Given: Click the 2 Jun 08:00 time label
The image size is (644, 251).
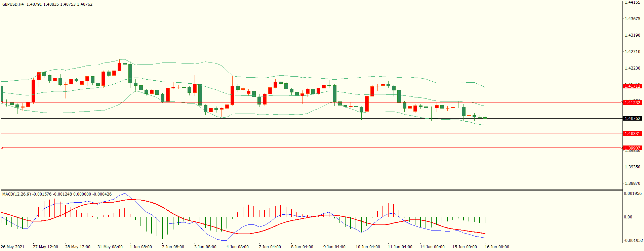Looking at the screenshot, I should 173,247.
